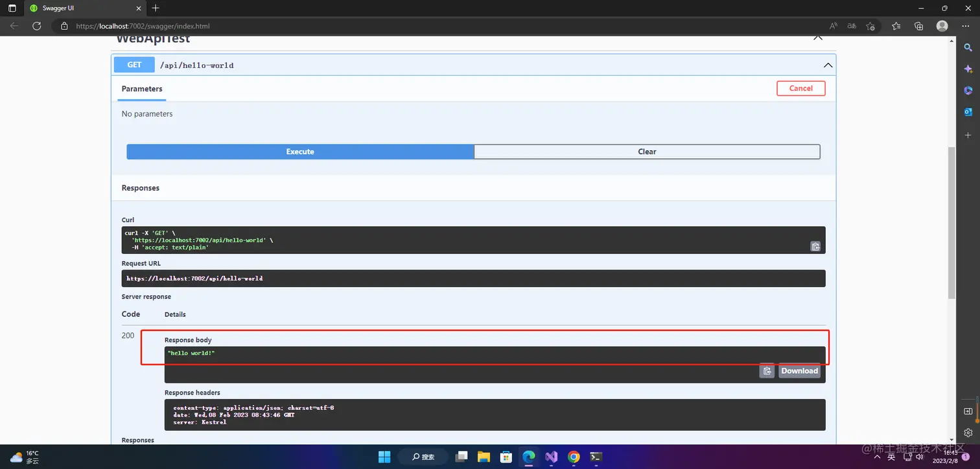Open Edge sidebar settings gear
This screenshot has height=469, width=980.
tap(968, 432)
